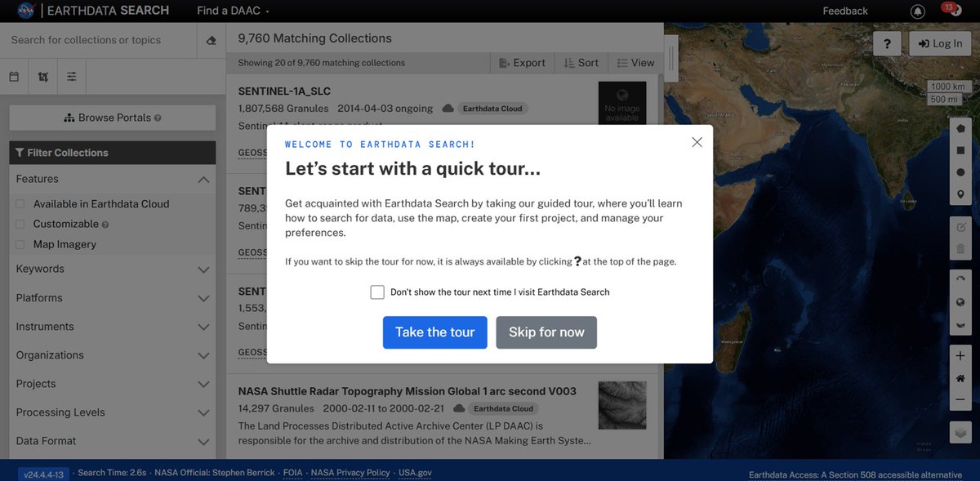Open the map projection globe icon
The height and width of the screenshot is (481, 980).
pyautogui.click(x=960, y=301)
